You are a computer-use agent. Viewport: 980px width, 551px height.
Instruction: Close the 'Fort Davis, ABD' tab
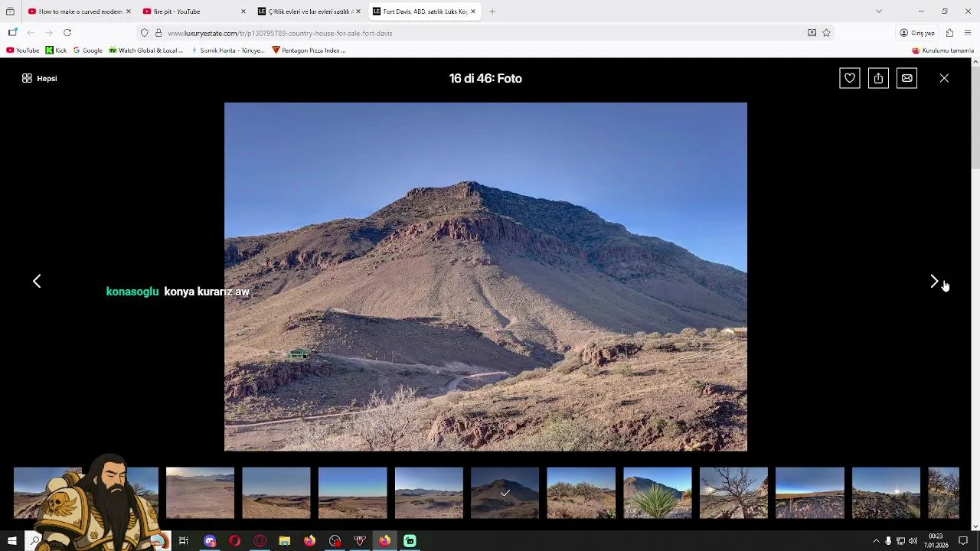[x=473, y=11]
